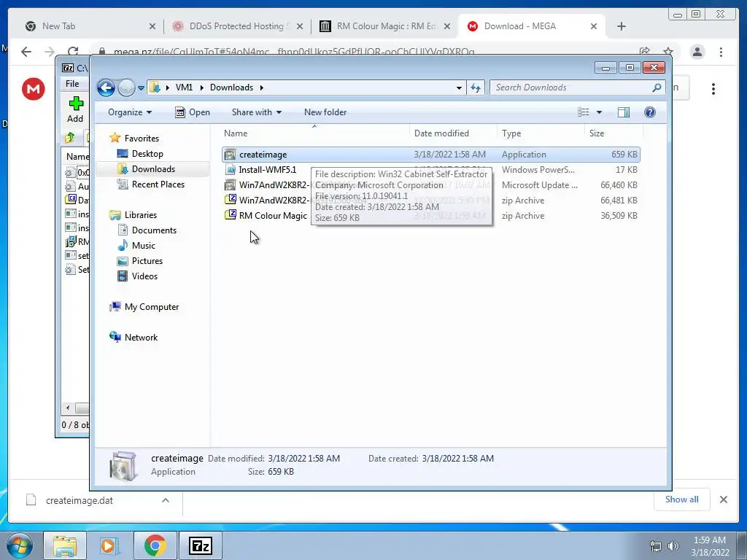This screenshot has height=560, width=747.
Task: Go back in Explorer with the Back arrow
Action: click(106, 87)
